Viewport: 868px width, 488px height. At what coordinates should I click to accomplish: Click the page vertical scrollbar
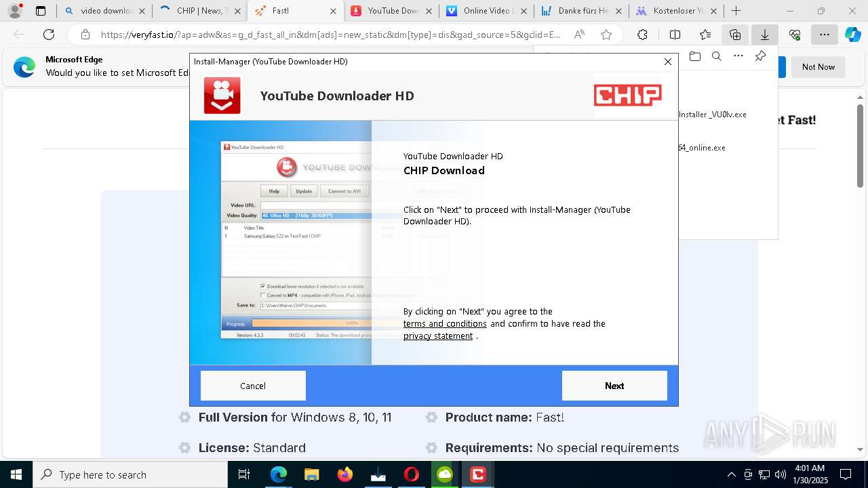click(860, 146)
